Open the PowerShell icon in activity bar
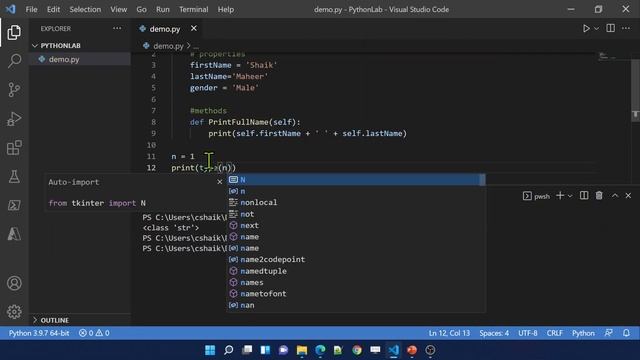 (14, 205)
